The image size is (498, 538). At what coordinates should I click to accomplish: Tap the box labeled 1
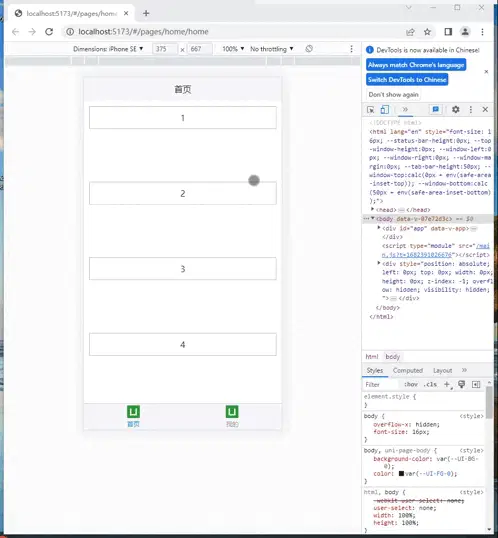point(183,118)
